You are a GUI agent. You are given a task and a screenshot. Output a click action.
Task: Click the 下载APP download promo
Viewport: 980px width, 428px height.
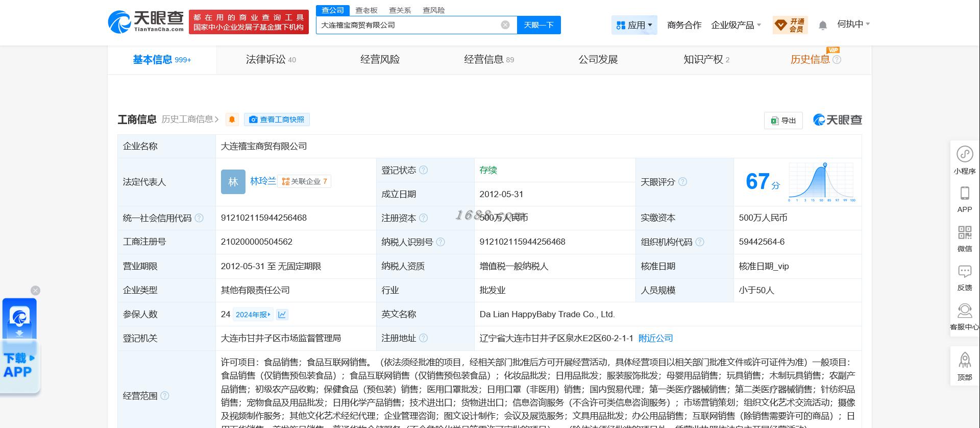pyautogui.click(x=19, y=346)
